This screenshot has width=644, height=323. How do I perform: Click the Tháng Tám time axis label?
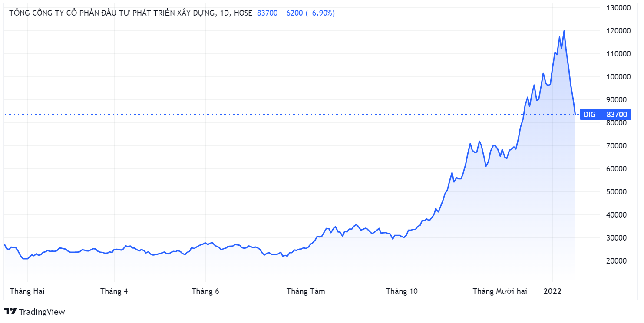click(x=306, y=291)
